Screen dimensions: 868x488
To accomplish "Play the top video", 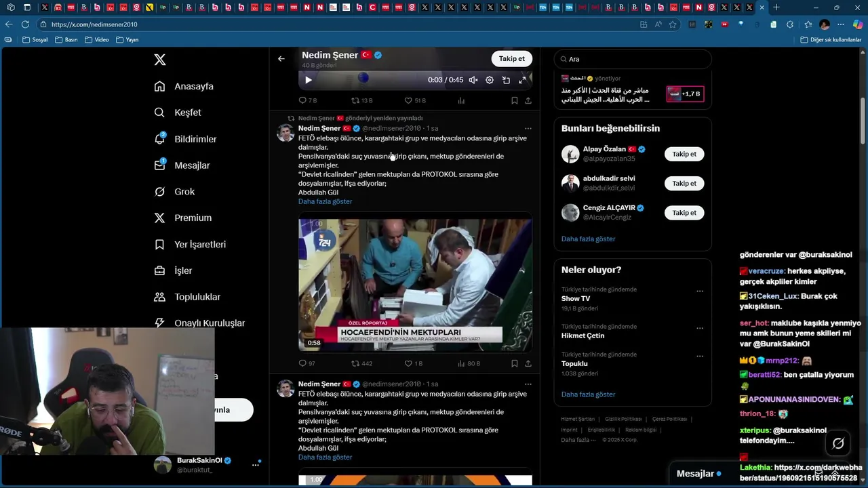I will (x=308, y=80).
